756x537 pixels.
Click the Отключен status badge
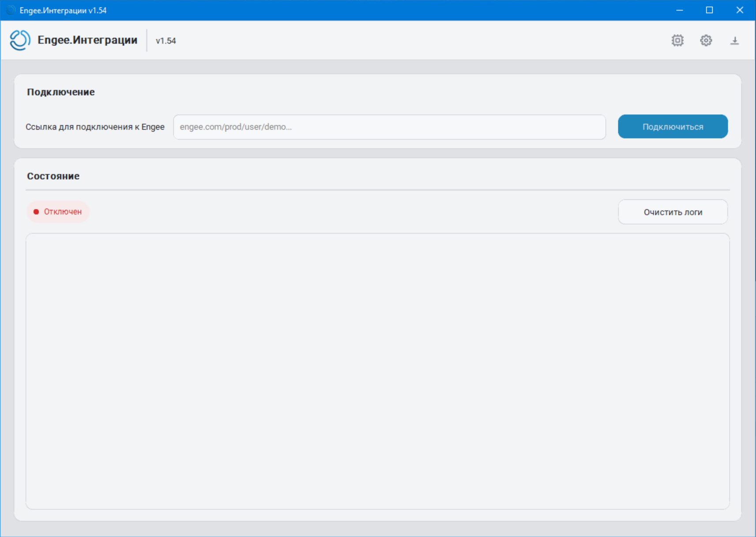[x=58, y=212]
